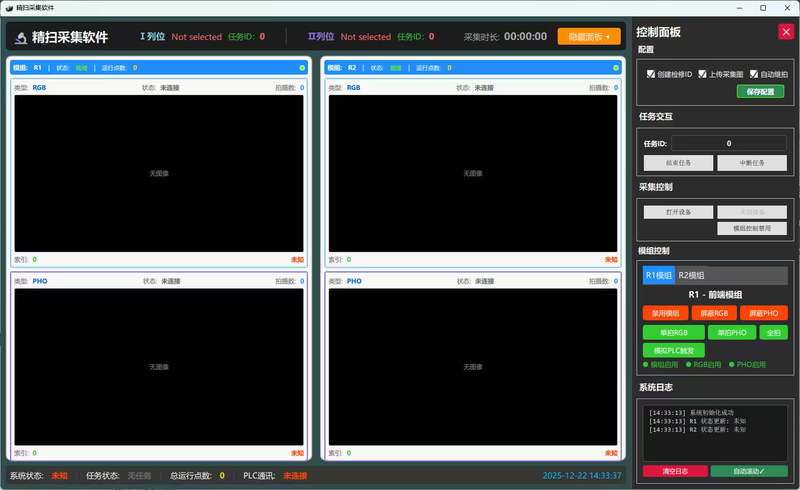800x490 pixels.
Task: Click the green status dot on R1 header
Action: tap(302, 68)
